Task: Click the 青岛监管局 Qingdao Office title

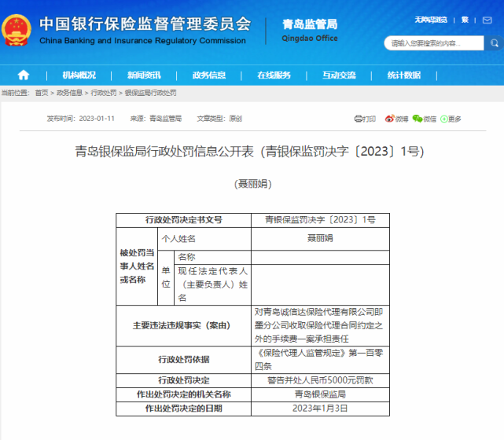Action: tap(310, 30)
